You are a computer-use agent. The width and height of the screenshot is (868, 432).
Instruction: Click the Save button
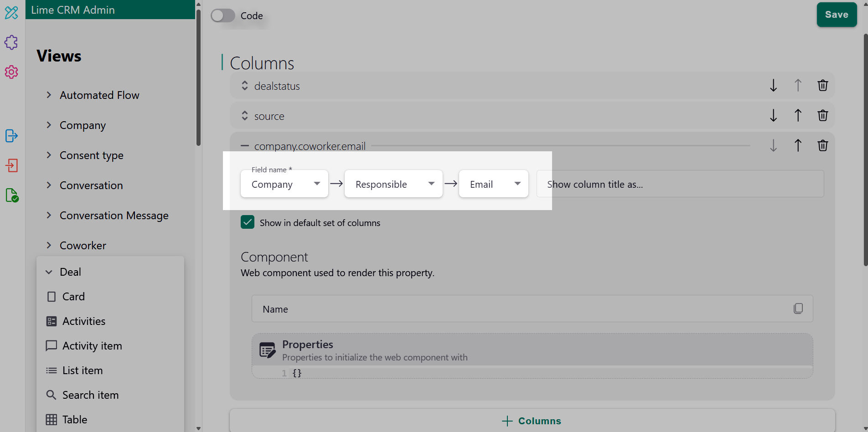tap(837, 14)
